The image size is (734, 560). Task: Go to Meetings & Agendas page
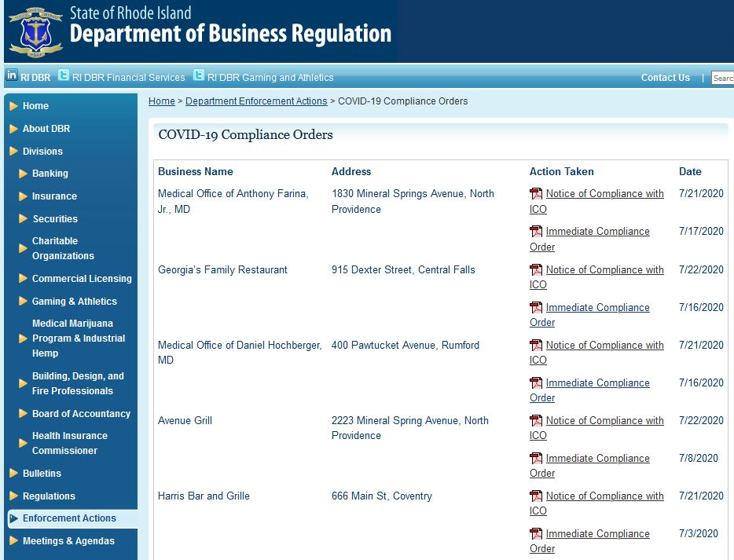coord(68,541)
